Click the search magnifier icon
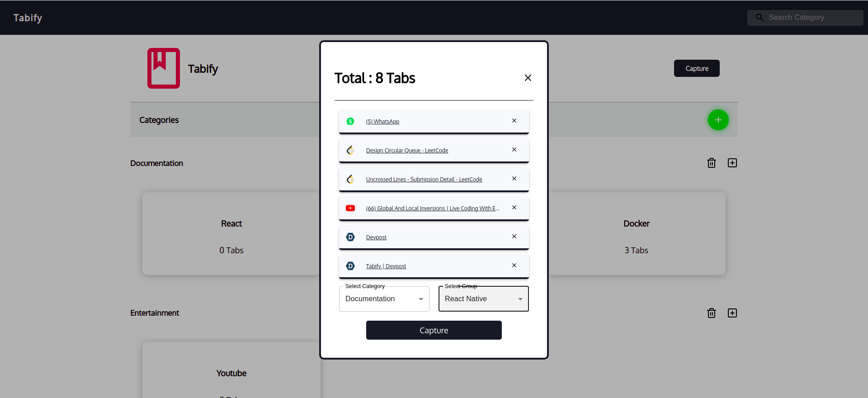Screen dimensions: 868x398 [x=759, y=18]
